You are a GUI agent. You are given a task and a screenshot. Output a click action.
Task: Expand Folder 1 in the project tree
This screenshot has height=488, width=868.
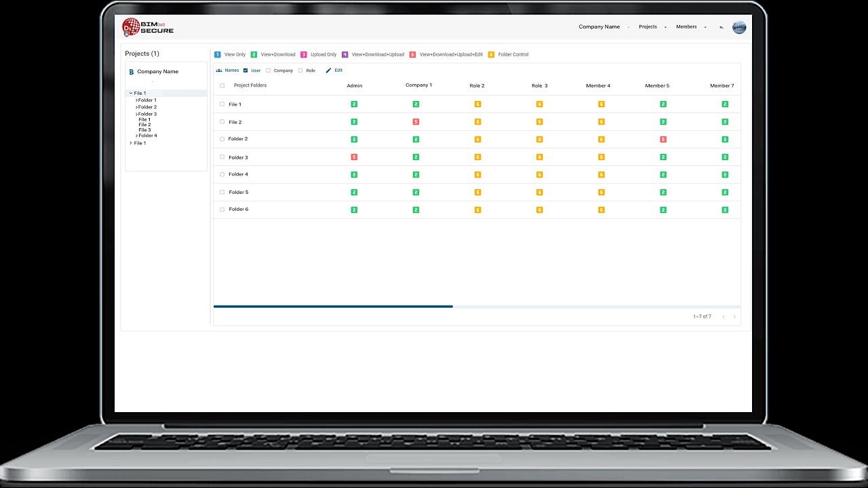pos(137,100)
